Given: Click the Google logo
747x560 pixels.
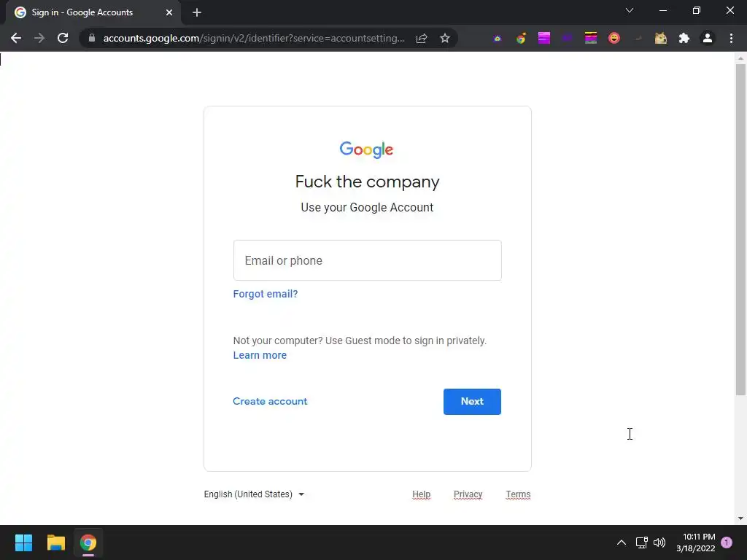Looking at the screenshot, I should point(366,149).
